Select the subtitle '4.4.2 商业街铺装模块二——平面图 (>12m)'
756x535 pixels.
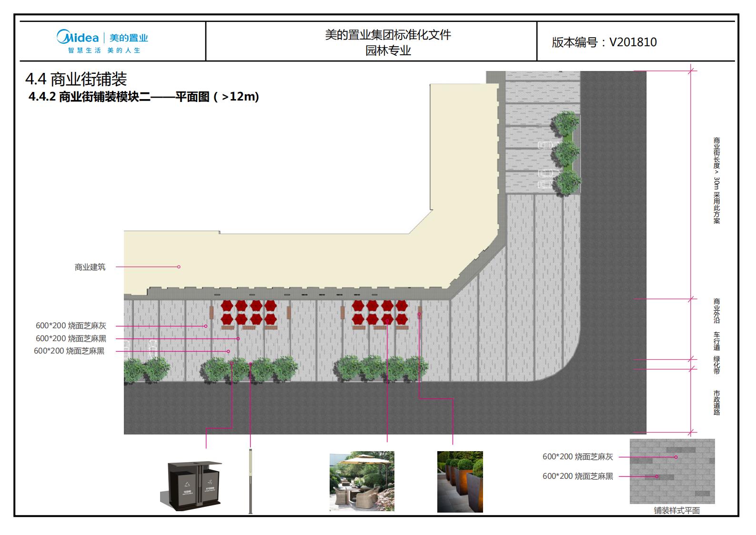144,97
